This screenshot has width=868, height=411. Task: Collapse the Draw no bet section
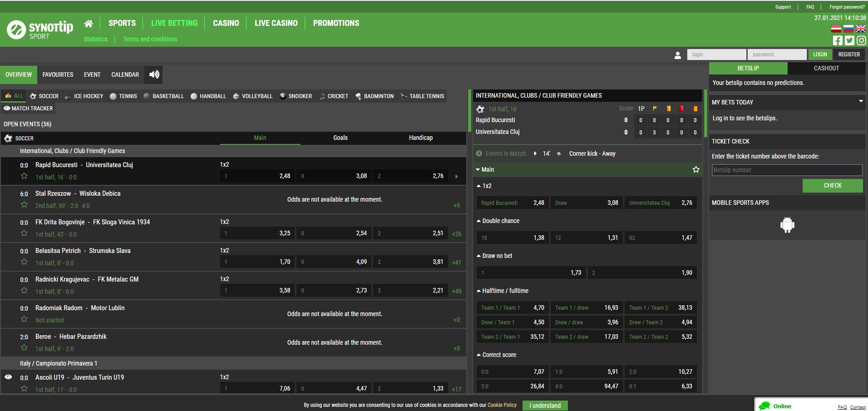[x=478, y=256]
